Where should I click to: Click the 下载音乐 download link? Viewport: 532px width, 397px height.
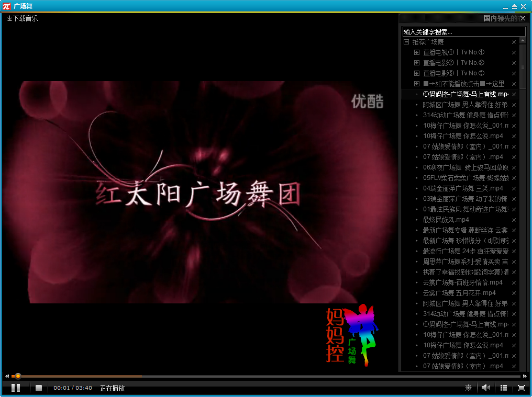click(23, 18)
